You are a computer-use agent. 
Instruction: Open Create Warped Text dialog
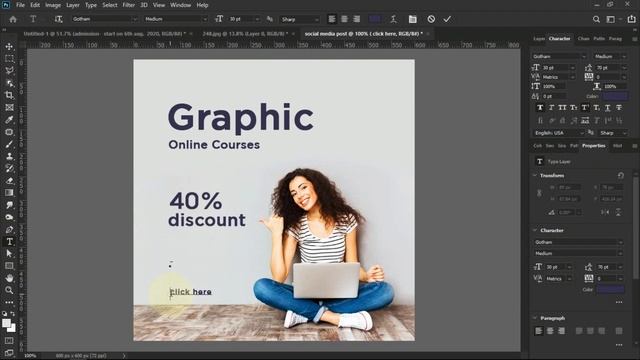pyautogui.click(x=393, y=19)
